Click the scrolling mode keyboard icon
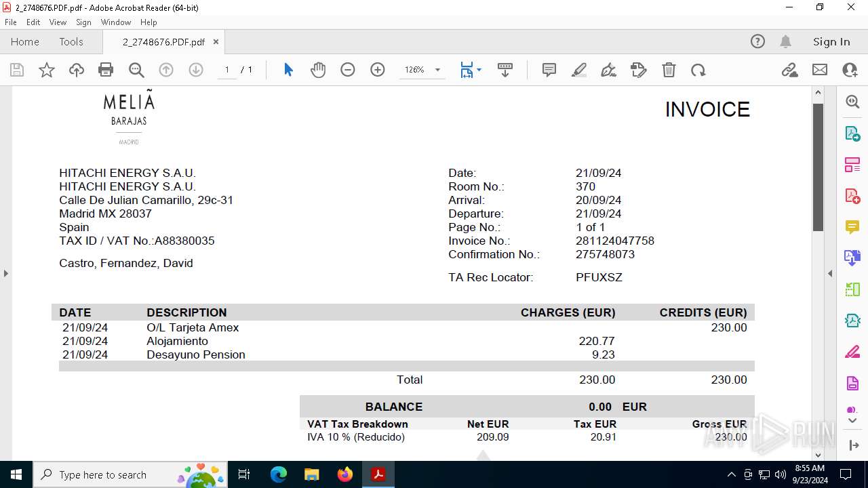The width and height of the screenshot is (868, 488). click(505, 70)
